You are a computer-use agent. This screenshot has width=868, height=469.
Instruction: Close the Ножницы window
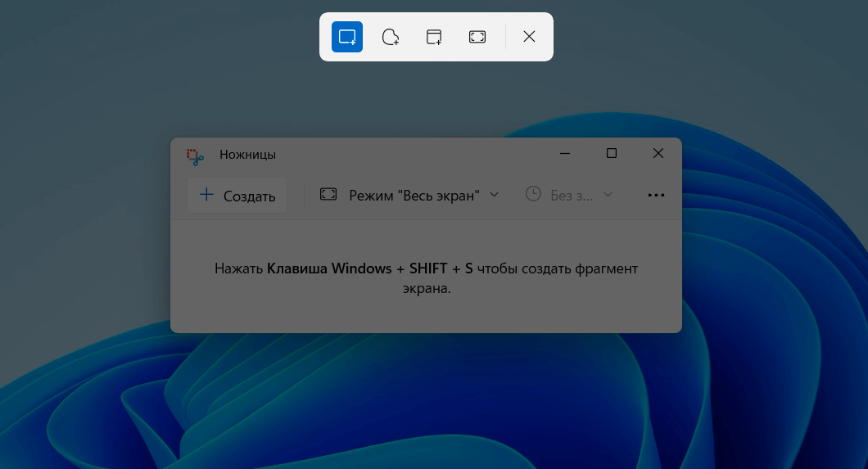click(x=658, y=154)
